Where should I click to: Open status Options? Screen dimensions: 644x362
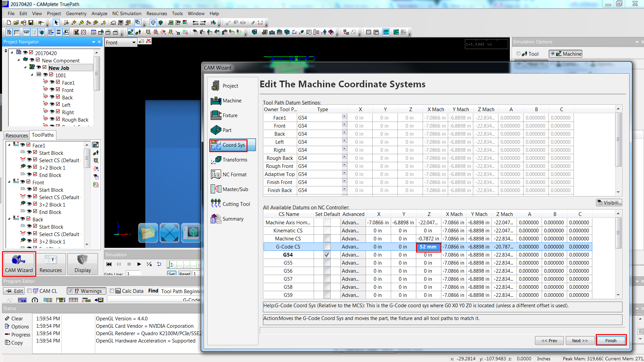[17, 327]
